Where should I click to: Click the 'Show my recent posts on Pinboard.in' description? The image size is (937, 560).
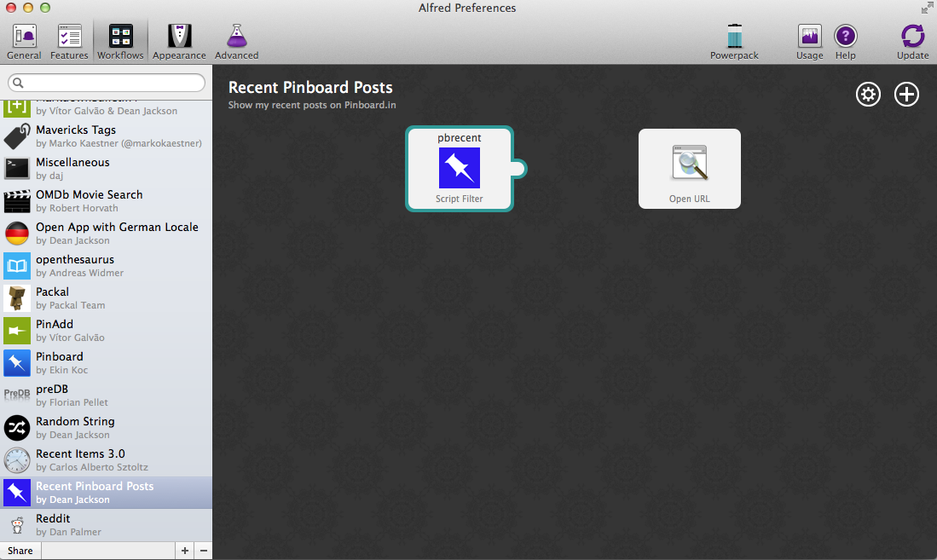[x=312, y=105]
